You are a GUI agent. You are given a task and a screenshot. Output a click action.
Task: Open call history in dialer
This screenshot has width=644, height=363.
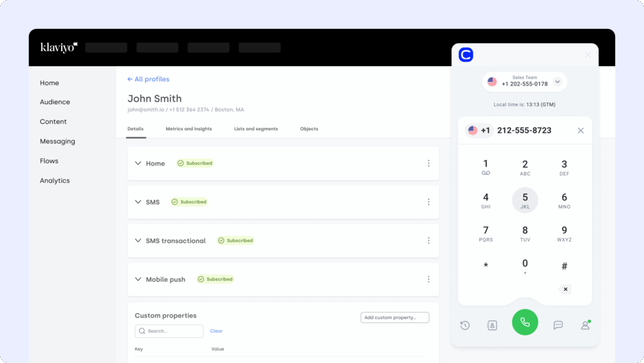465,325
